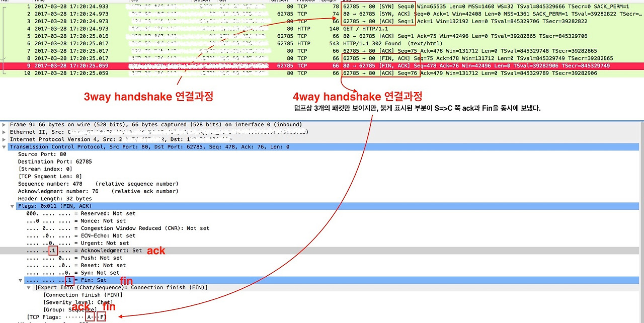Select the Acknowledgment number: 76 field
Screen dimensions: 644x323
pos(98,191)
